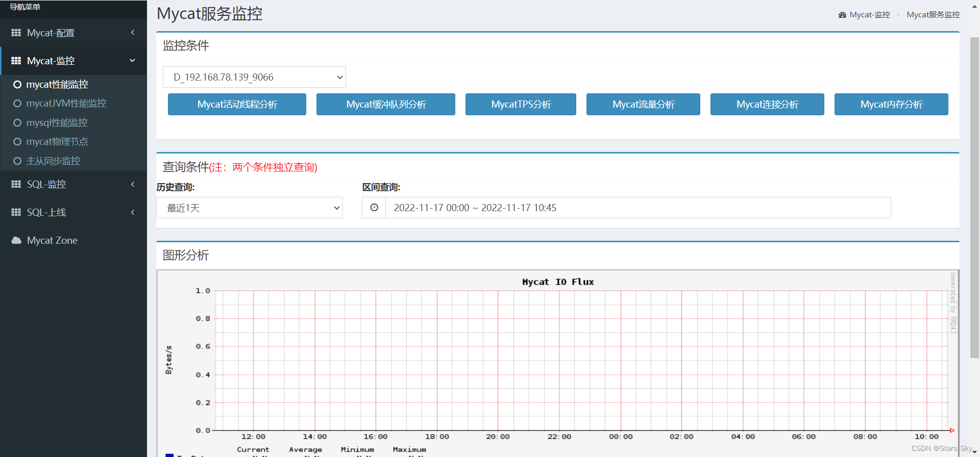
Task: Click the grid icon beside Mycat-配置
Action: tap(16, 33)
